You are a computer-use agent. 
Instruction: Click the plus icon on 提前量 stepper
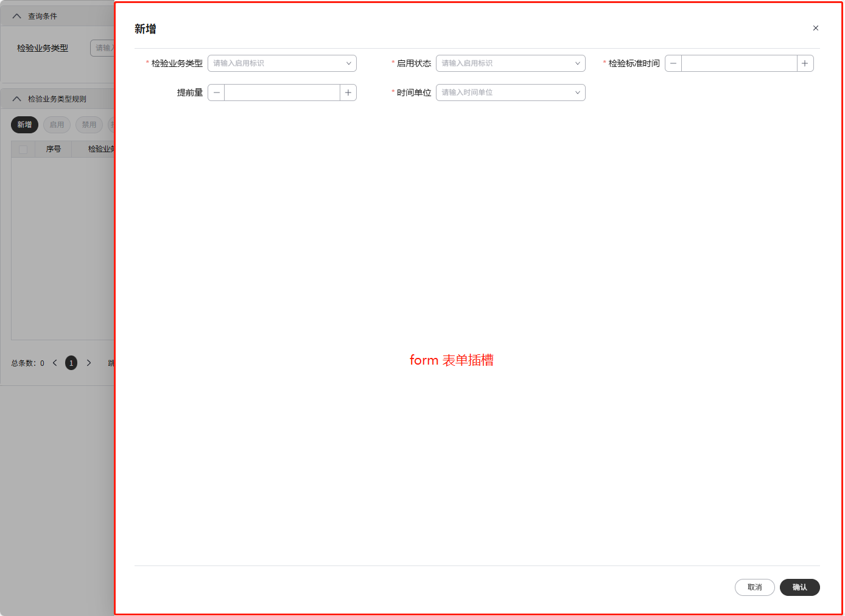click(348, 92)
